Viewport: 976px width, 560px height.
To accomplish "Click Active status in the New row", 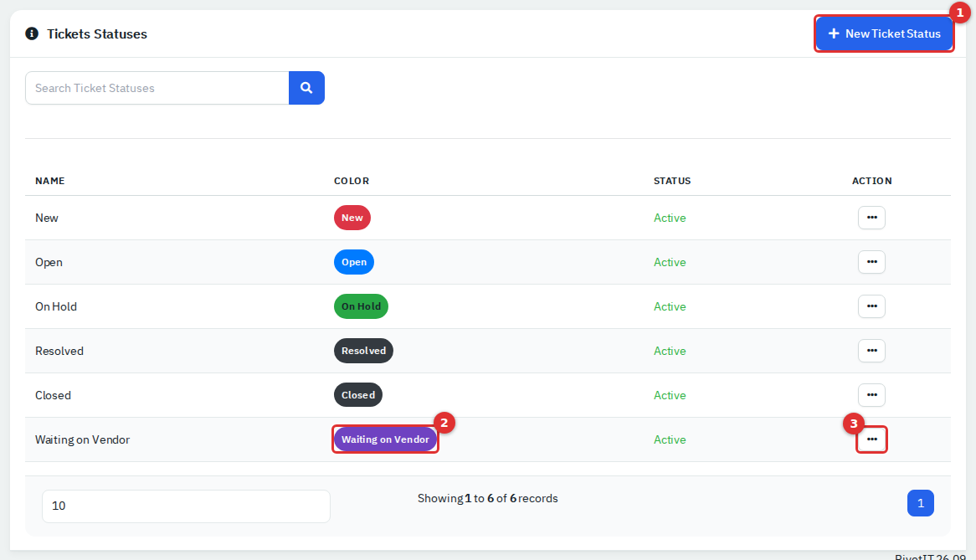I will [670, 218].
